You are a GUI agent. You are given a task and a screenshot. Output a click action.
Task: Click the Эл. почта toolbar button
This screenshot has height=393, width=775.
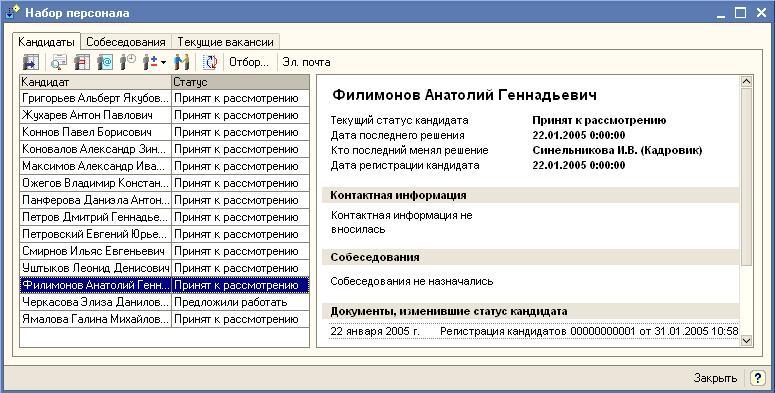306,62
